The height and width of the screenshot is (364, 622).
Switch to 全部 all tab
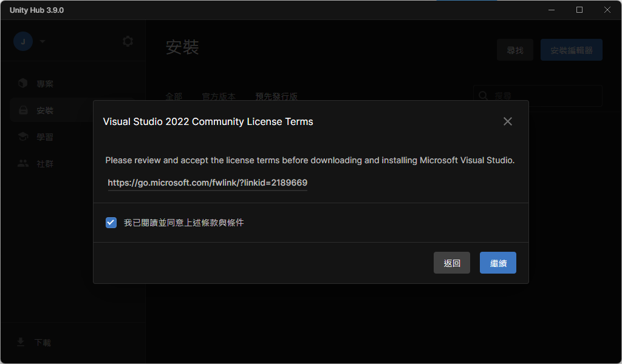point(174,96)
